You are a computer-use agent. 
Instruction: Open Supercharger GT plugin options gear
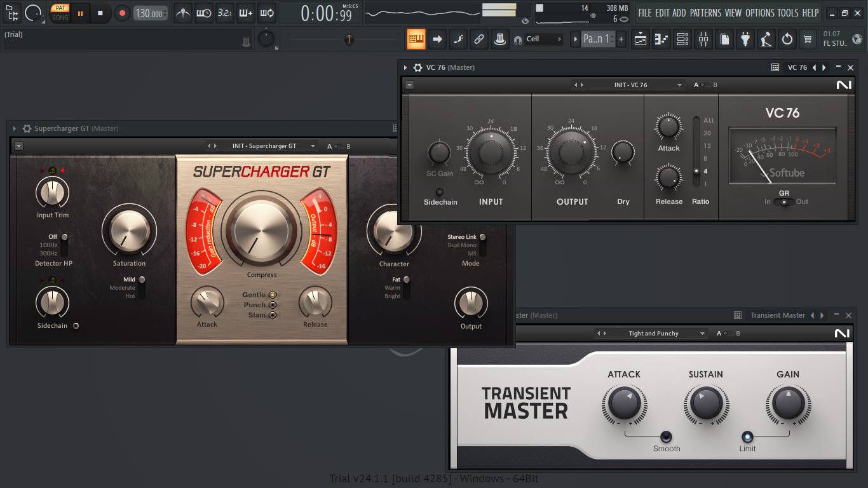coord(27,128)
